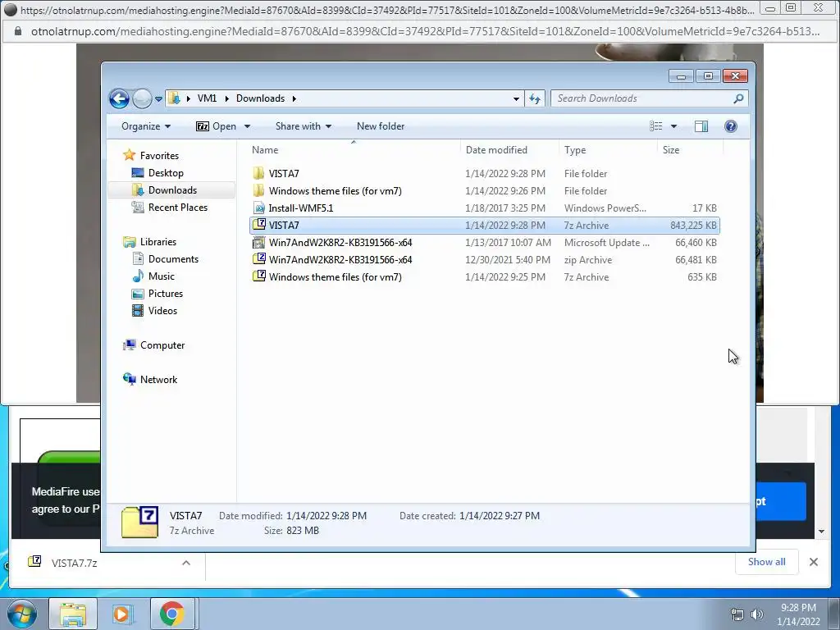Close the Chrome download bar
The height and width of the screenshot is (630, 840).
[x=813, y=562]
